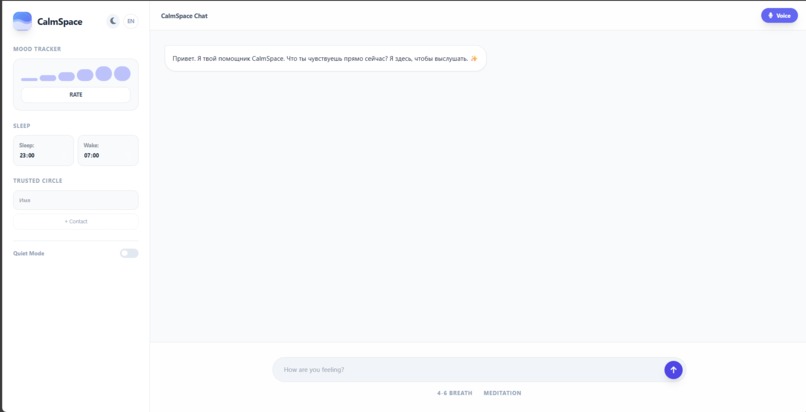806x412 pixels.
Task: Select the short slim pill mood level
Action: 48,78
